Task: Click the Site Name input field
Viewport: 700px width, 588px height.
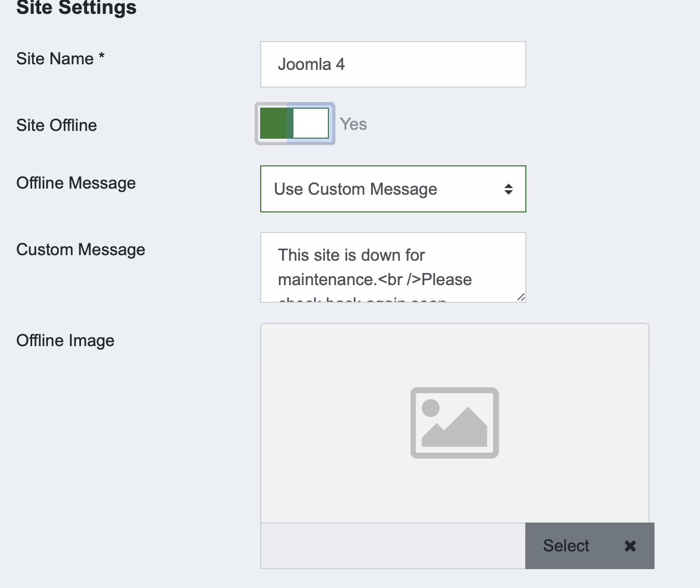Action: point(393,64)
